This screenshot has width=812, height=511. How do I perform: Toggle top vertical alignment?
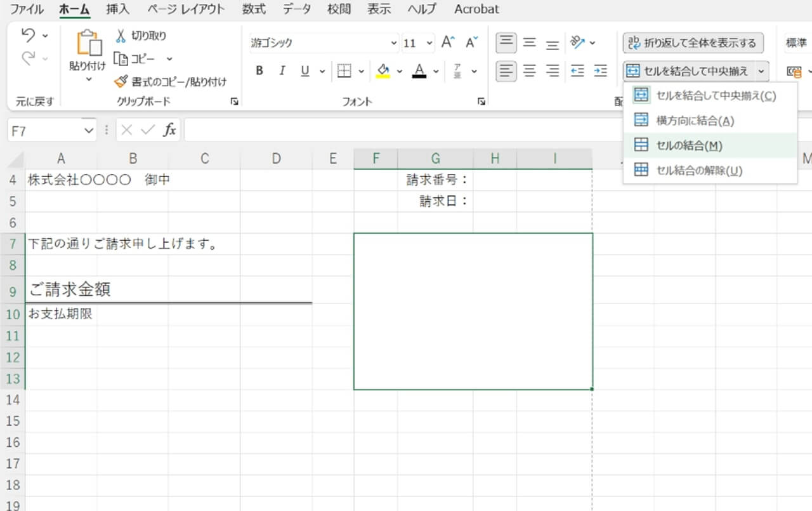pos(506,43)
